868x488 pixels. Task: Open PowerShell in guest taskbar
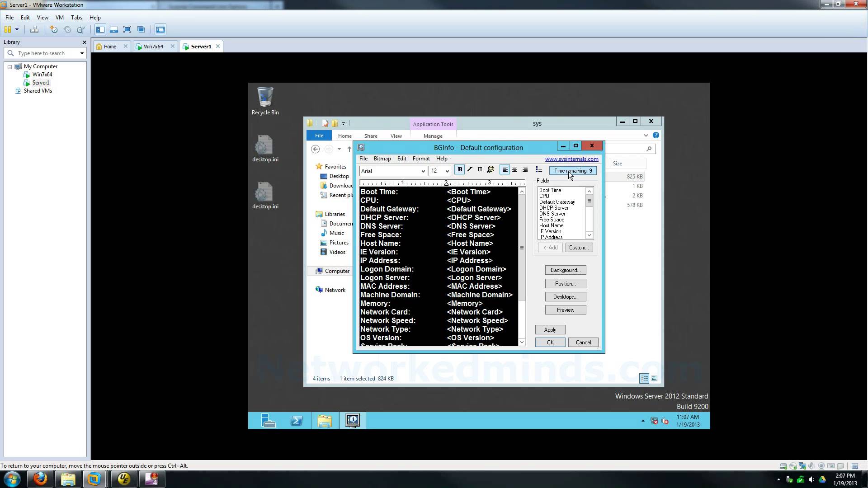pyautogui.click(x=297, y=421)
